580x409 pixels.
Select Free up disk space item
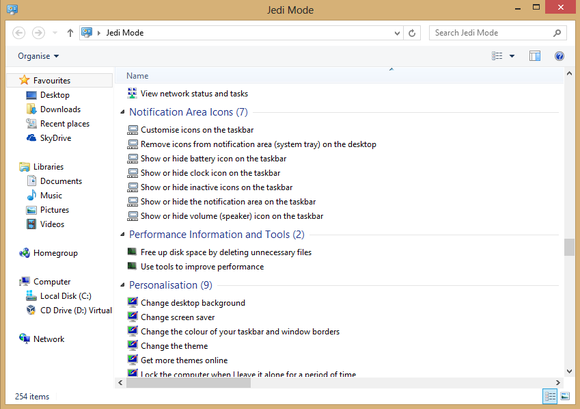tap(219, 252)
